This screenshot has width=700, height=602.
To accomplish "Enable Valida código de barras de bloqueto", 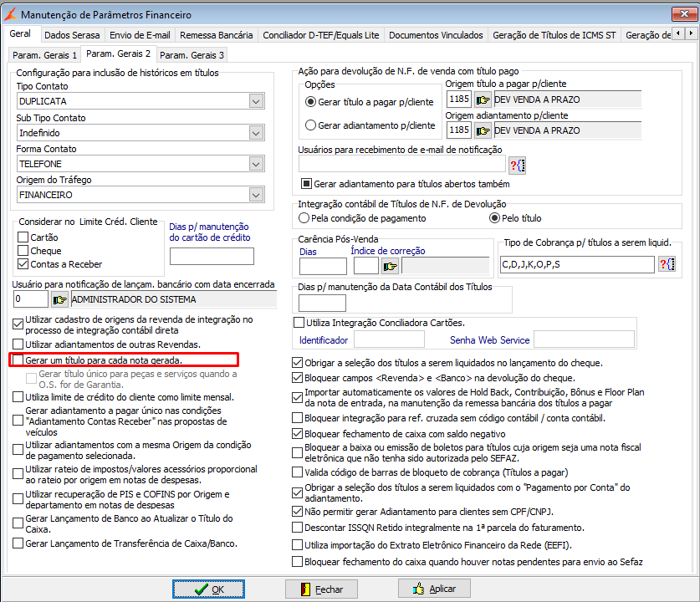I will pyautogui.click(x=298, y=472).
